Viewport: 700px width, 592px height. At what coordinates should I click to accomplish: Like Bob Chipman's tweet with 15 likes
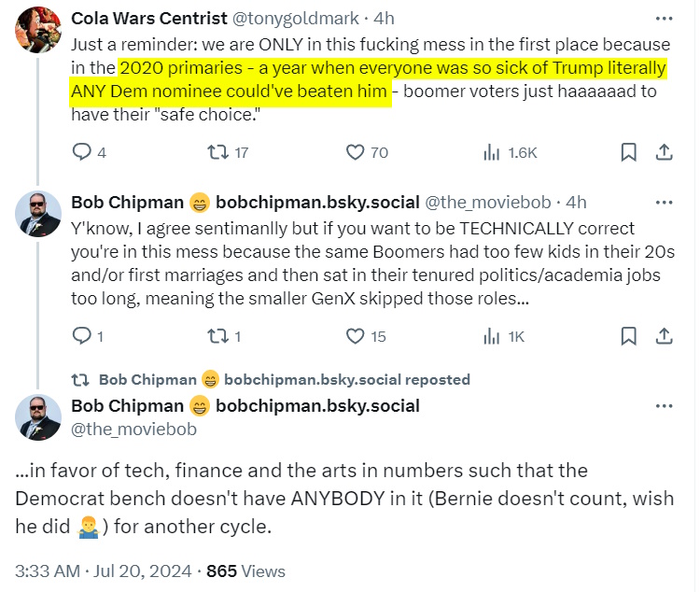click(355, 336)
